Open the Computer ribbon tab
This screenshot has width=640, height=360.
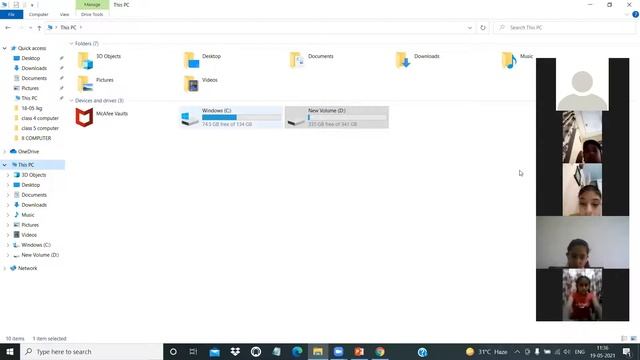pyautogui.click(x=38, y=14)
